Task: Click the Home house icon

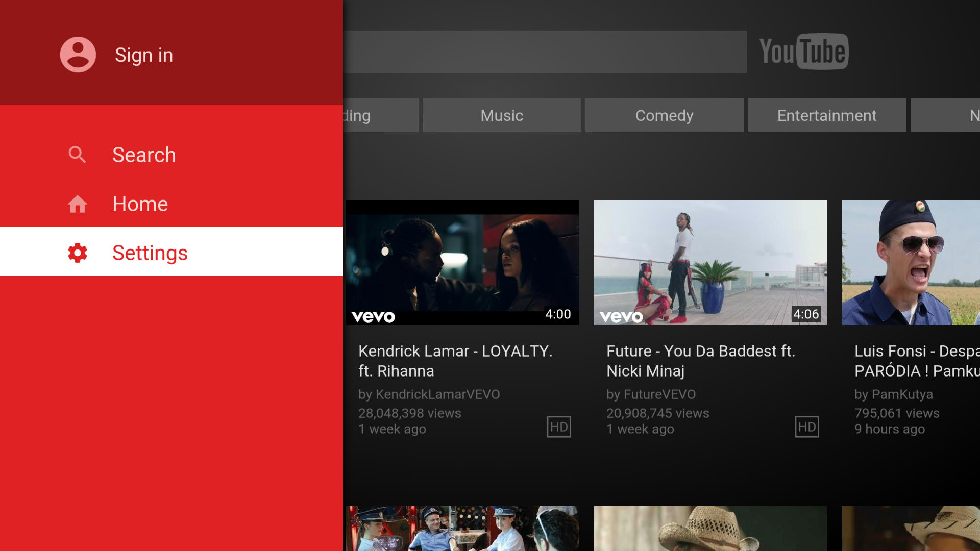Action: [x=78, y=204]
